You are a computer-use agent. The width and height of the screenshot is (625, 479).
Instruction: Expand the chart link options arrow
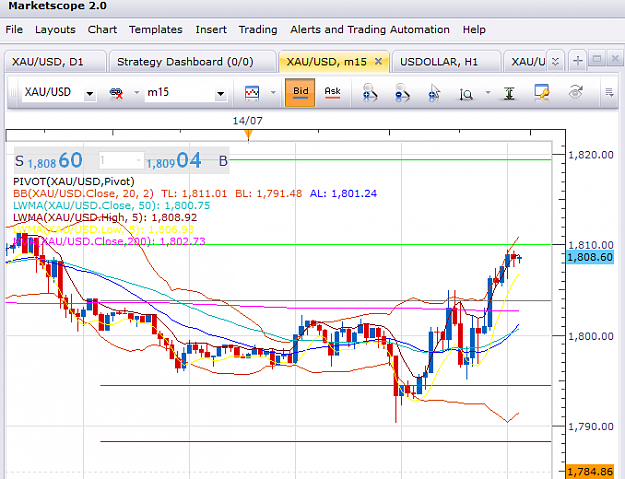click(x=137, y=93)
